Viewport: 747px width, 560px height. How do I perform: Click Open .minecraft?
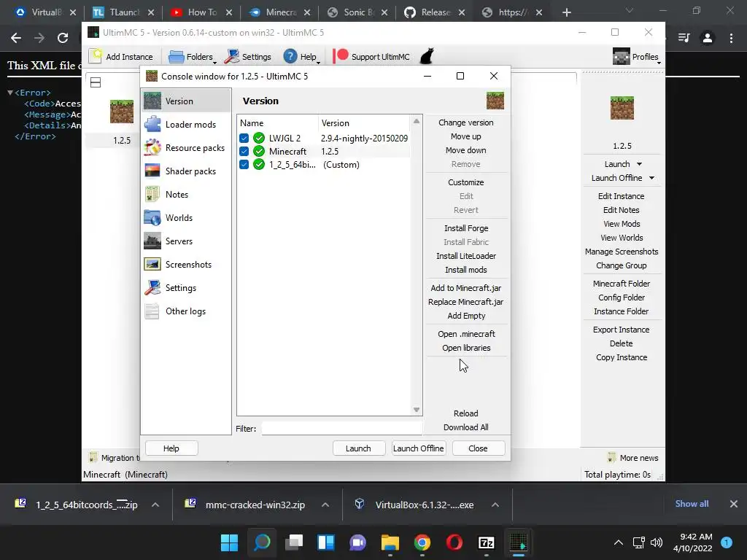coord(466,334)
